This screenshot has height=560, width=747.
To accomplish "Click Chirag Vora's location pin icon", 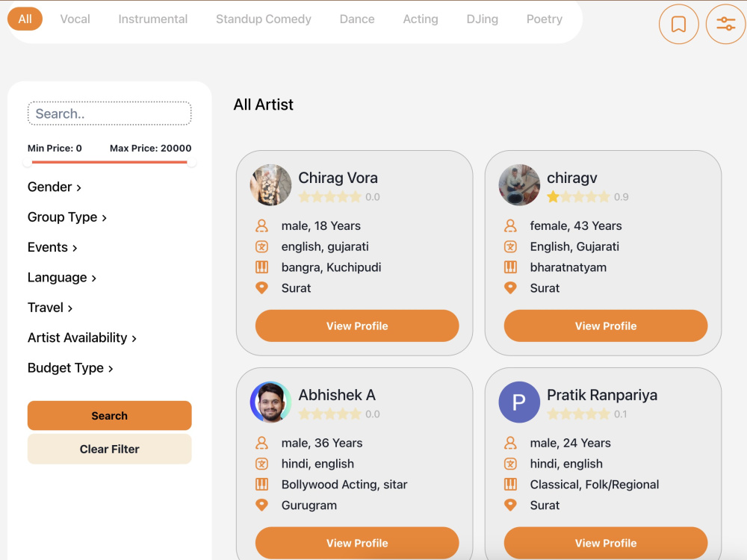I will 261,287.
